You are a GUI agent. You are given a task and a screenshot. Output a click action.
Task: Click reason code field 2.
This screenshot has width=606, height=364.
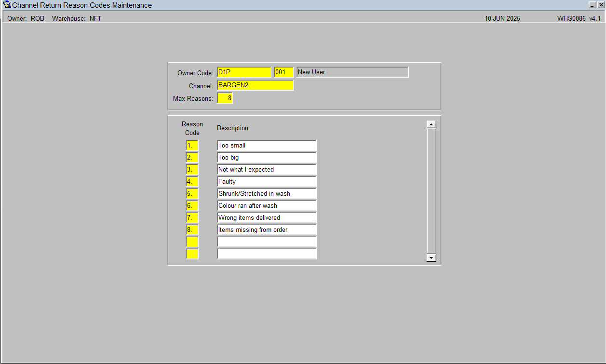(x=192, y=158)
